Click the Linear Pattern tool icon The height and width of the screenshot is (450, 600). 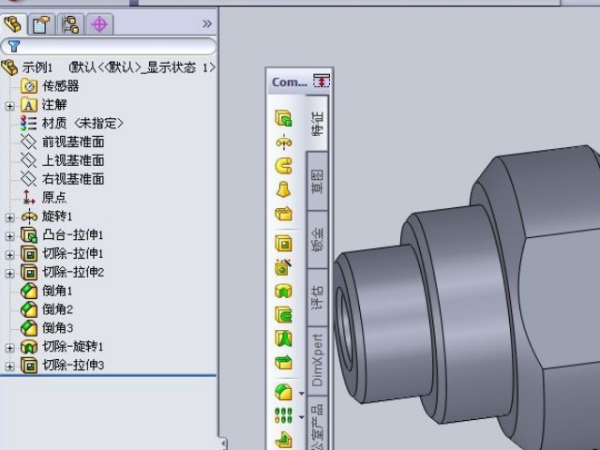284,415
